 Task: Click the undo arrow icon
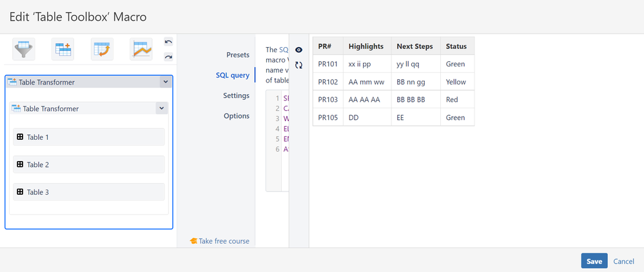click(x=168, y=42)
